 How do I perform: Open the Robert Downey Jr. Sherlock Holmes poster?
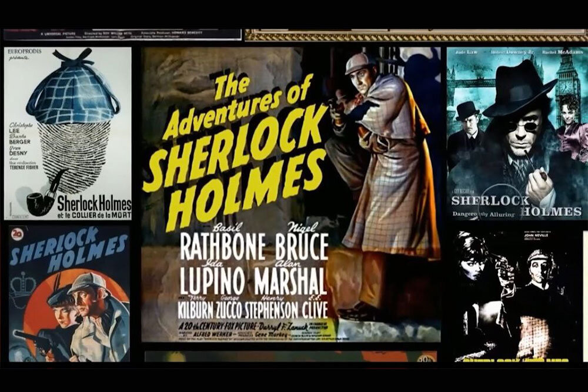click(x=517, y=133)
